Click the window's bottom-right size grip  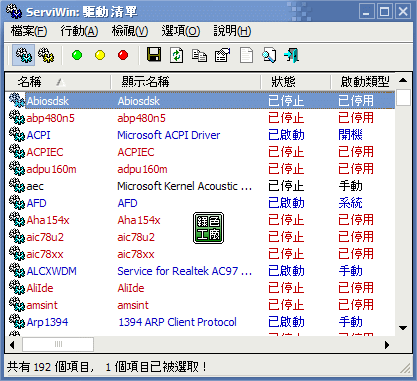pos(406,368)
